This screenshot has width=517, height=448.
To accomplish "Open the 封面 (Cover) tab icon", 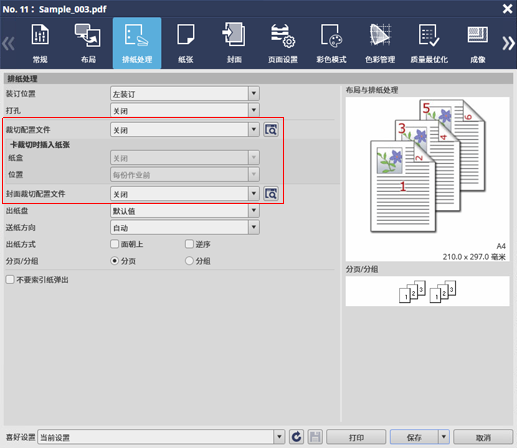I will coord(234,43).
